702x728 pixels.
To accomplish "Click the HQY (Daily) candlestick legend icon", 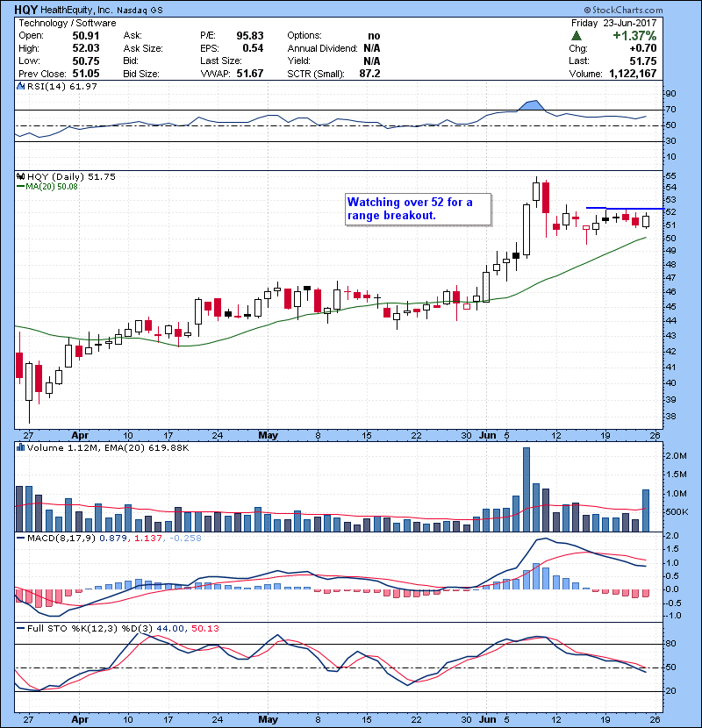I will tap(21, 176).
